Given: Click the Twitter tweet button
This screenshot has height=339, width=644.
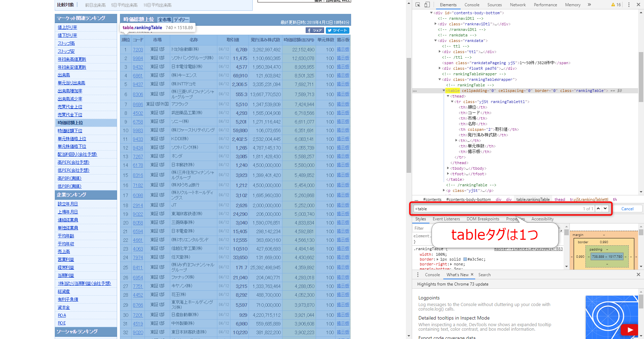Looking at the screenshot, I should pos(338,31).
